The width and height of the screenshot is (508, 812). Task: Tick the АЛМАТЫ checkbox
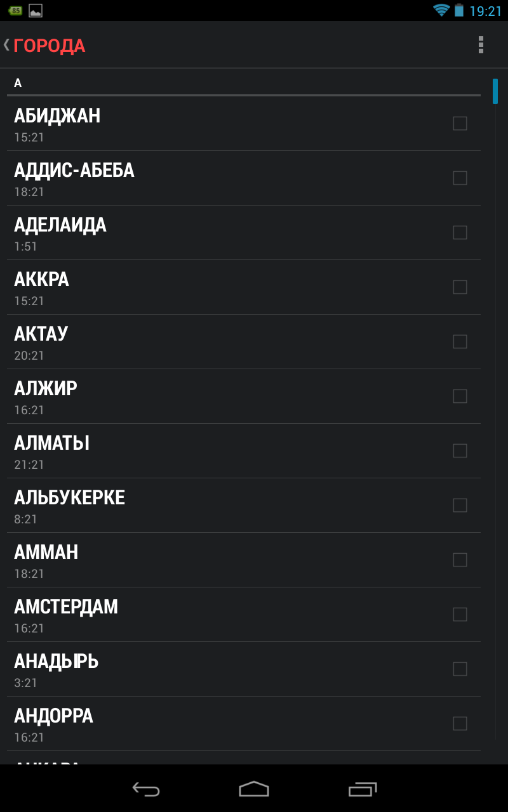pos(460,451)
